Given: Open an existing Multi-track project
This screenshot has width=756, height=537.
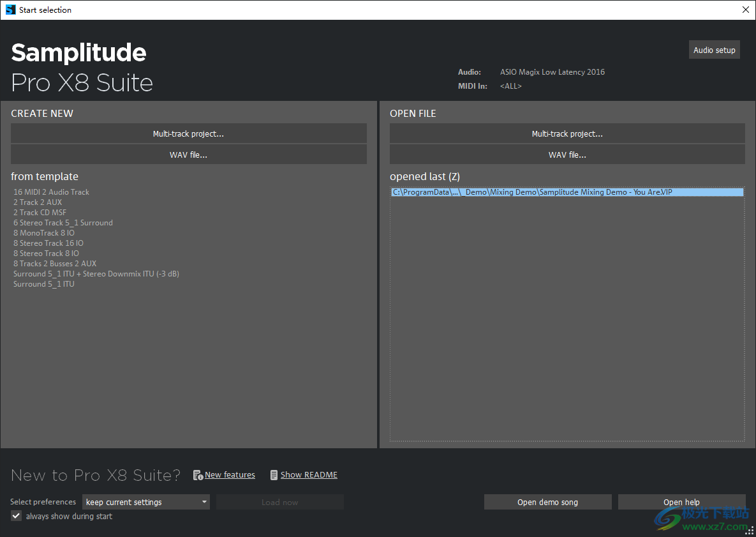Looking at the screenshot, I should tap(567, 133).
